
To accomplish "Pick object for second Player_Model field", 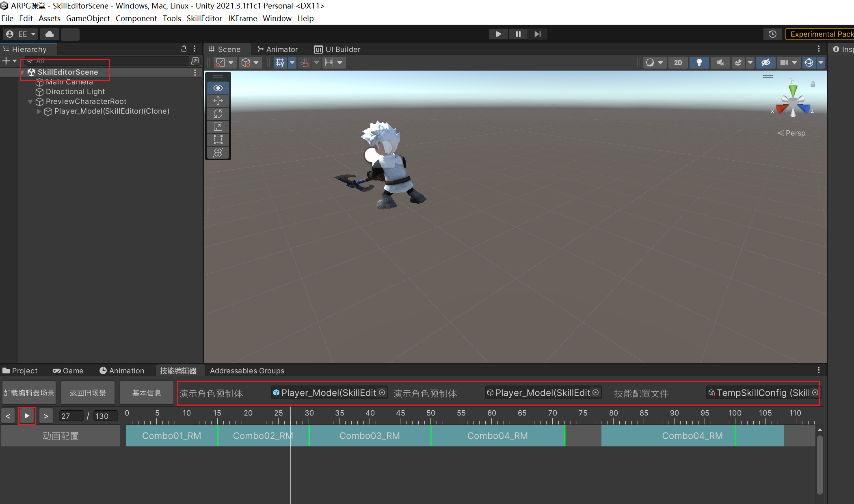I will (x=596, y=392).
